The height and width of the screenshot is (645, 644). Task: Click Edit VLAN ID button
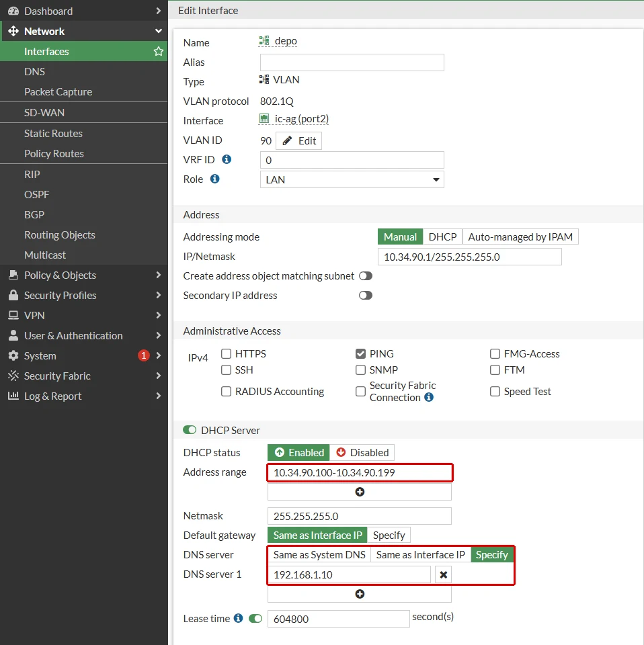298,140
